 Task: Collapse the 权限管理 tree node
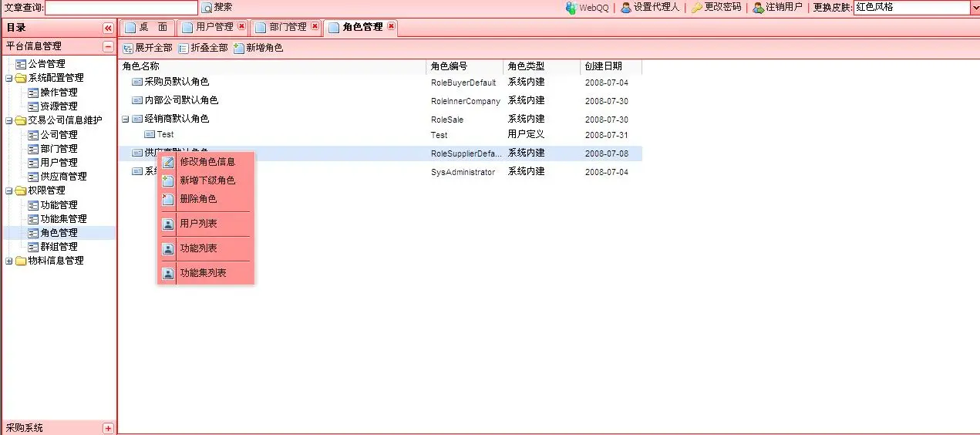(8, 191)
